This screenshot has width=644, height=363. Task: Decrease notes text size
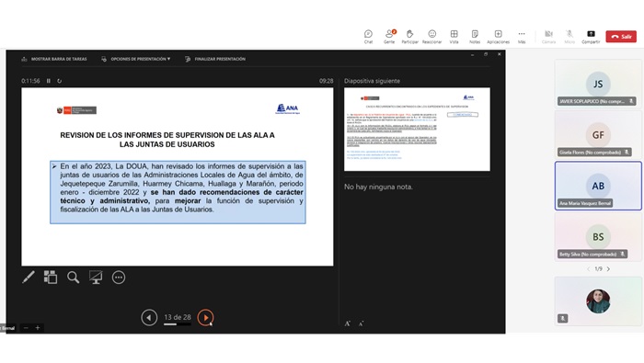pyautogui.click(x=361, y=323)
